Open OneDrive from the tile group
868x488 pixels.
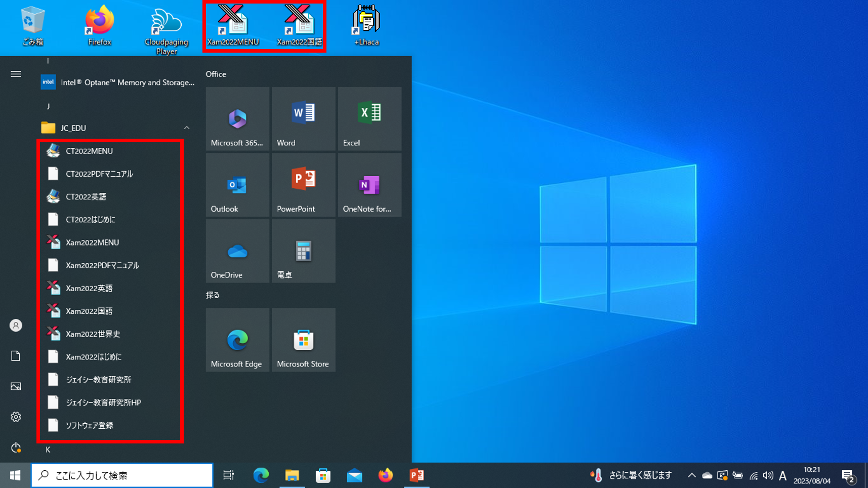pyautogui.click(x=237, y=251)
